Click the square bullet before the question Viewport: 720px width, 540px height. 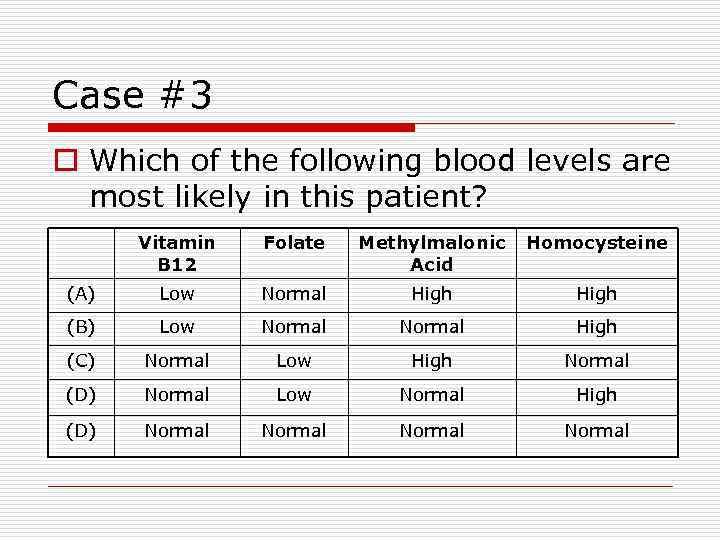(66, 161)
